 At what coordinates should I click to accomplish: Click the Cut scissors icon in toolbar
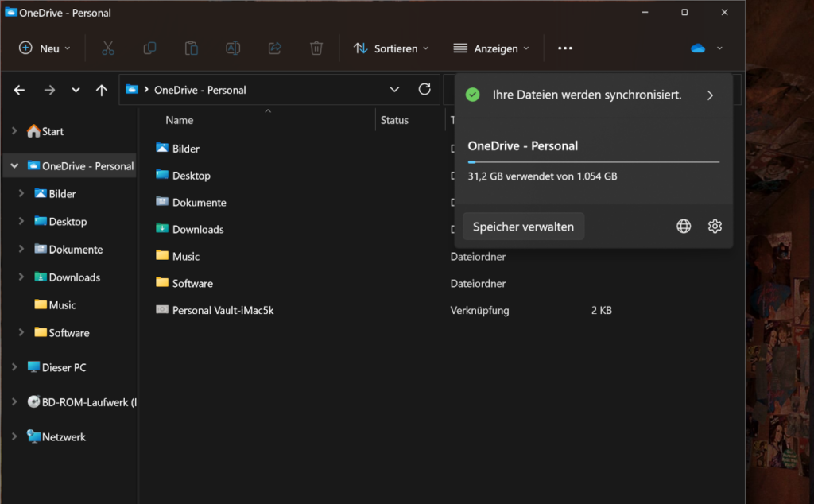click(108, 48)
